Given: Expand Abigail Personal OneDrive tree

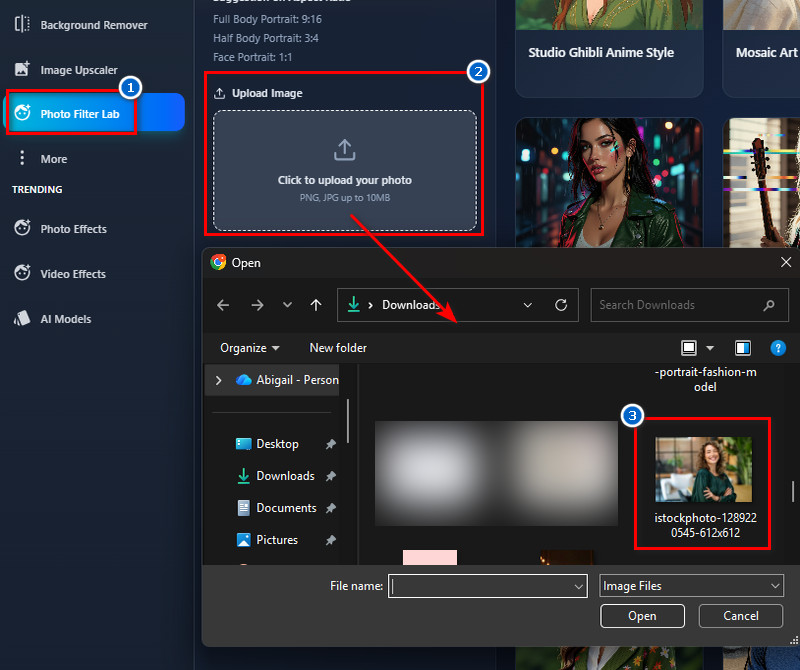Looking at the screenshot, I should pos(219,380).
